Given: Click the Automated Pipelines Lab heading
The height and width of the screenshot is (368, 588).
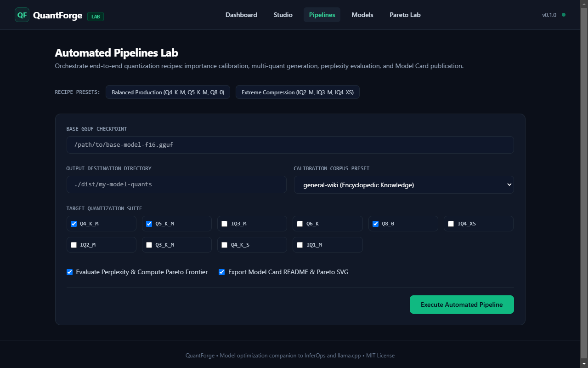Looking at the screenshot, I should click(x=117, y=52).
